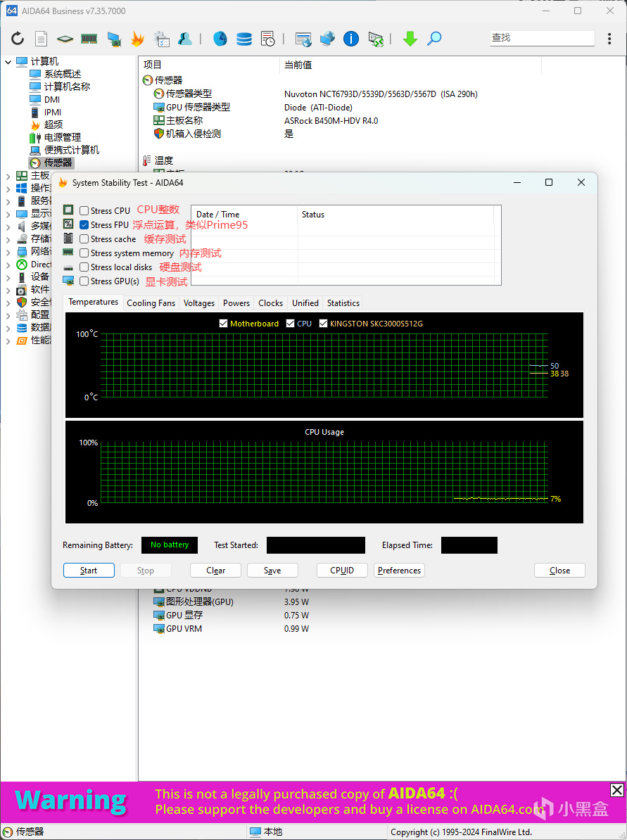This screenshot has height=840, width=627.
Task: Switch to the Clocks tab
Action: (271, 303)
